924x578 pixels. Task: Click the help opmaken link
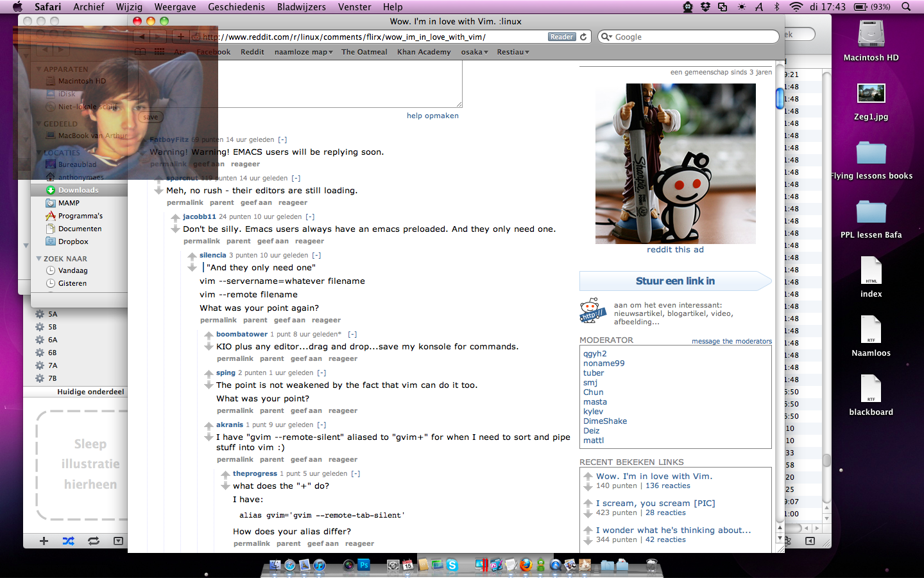pos(432,116)
